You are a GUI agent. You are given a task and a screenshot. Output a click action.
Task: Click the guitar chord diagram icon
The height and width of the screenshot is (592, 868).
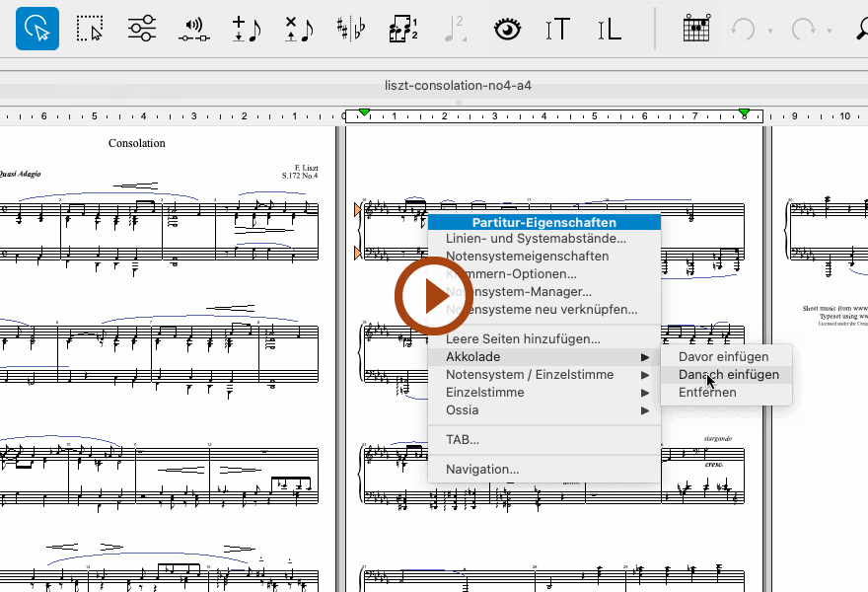point(696,29)
